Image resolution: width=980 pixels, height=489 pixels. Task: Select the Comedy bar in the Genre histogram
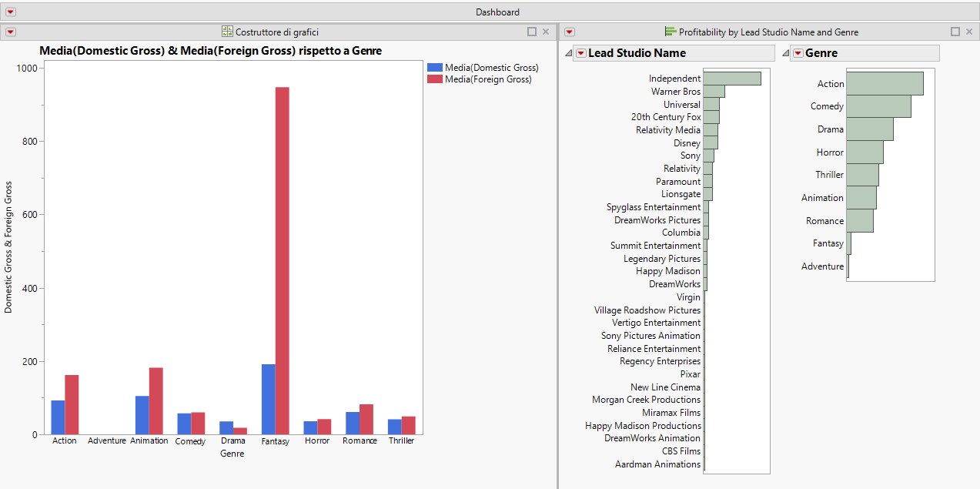coord(880,106)
